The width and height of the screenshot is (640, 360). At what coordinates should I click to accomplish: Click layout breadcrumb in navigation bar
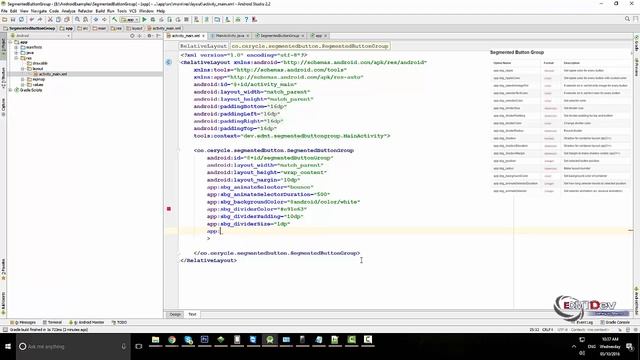[x=134, y=28]
